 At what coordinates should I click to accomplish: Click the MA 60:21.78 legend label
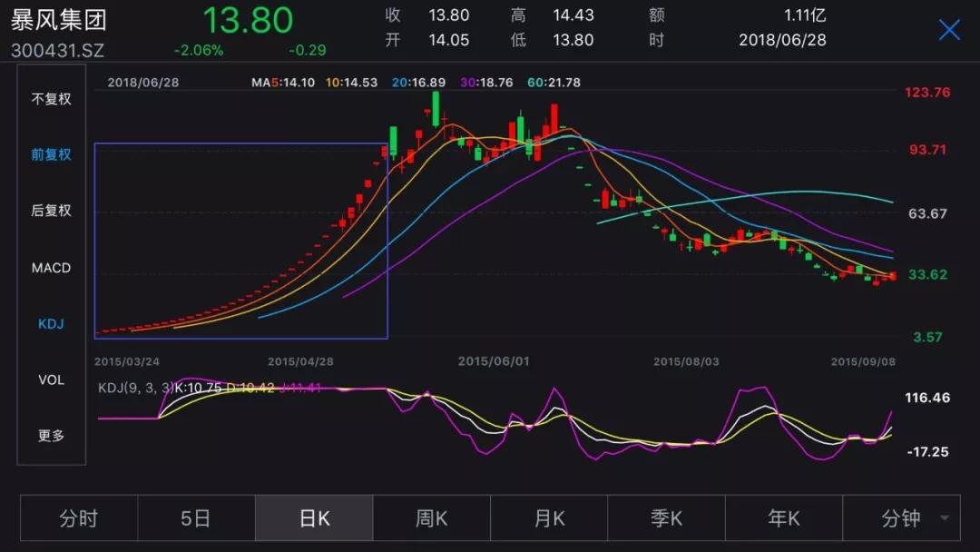554,83
